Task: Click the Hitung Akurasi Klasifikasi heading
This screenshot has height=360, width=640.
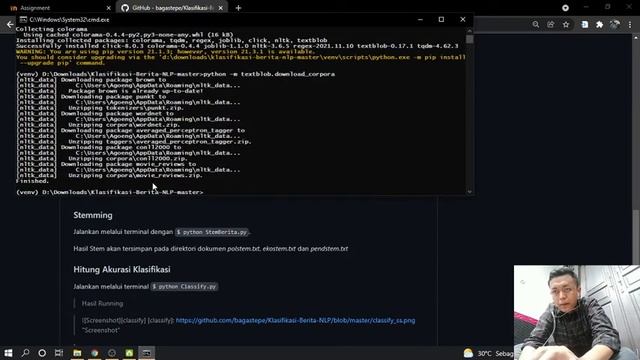Action: click(122, 269)
